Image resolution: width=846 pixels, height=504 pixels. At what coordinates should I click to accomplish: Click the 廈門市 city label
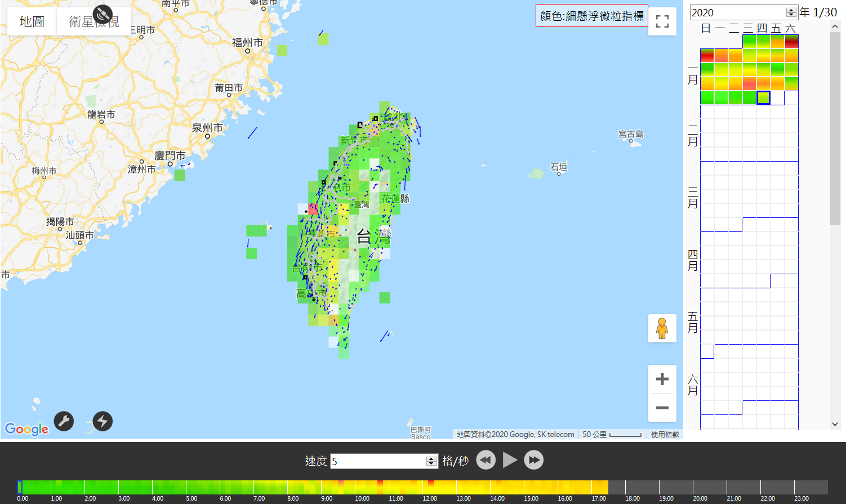tap(170, 155)
